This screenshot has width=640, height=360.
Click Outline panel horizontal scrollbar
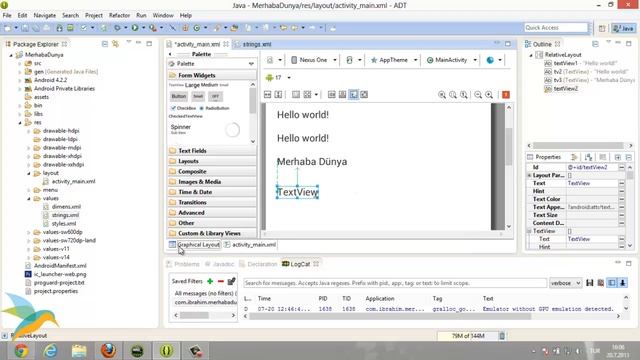578,146
